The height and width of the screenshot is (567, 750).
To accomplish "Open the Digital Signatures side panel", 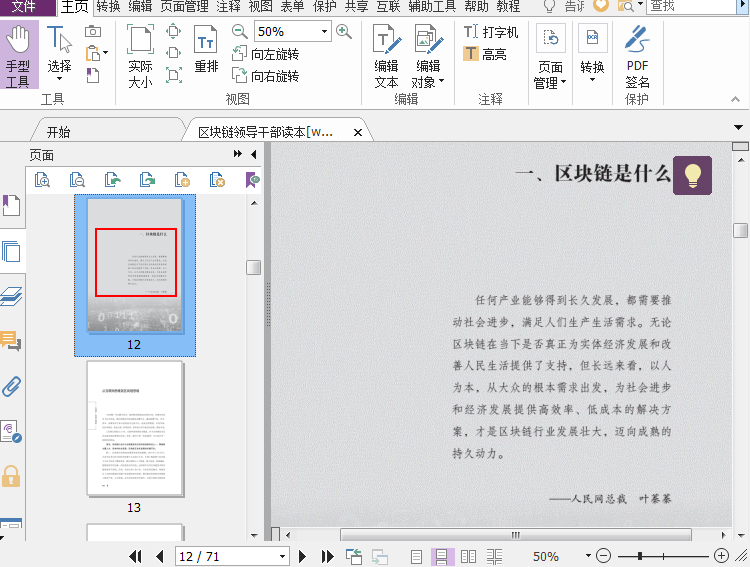I will (11, 432).
